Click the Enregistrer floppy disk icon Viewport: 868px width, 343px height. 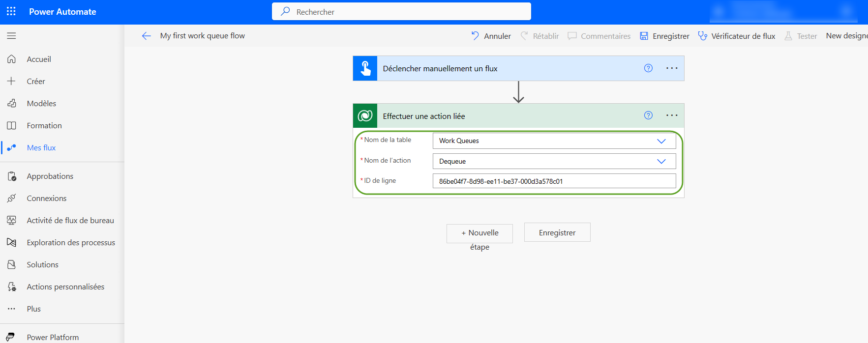(x=644, y=36)
